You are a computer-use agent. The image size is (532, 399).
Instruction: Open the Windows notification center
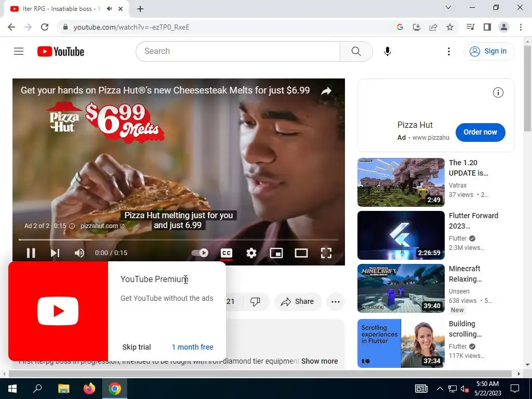515,389
